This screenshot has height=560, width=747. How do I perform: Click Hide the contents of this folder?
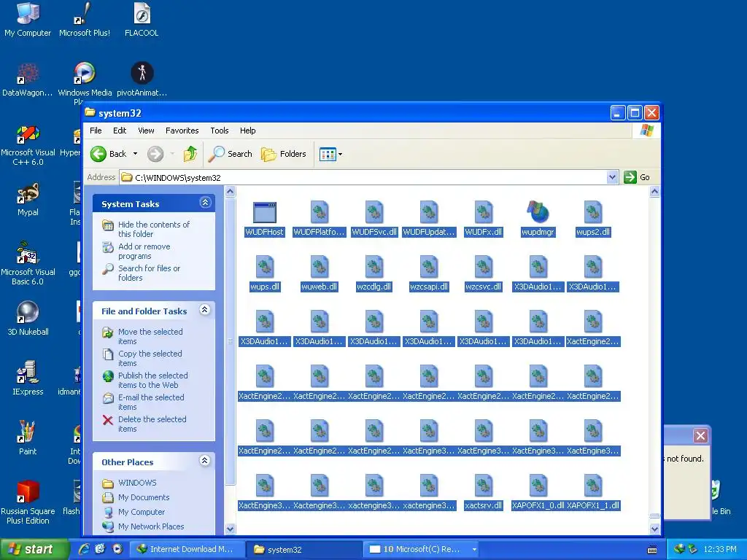click(x=153, y=229)
